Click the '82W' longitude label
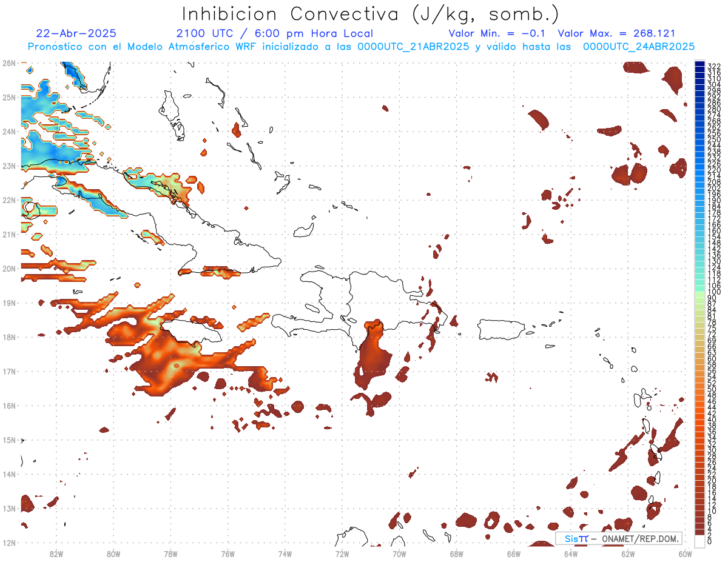Viewport: 728px width, 562px height. [56, 554]
